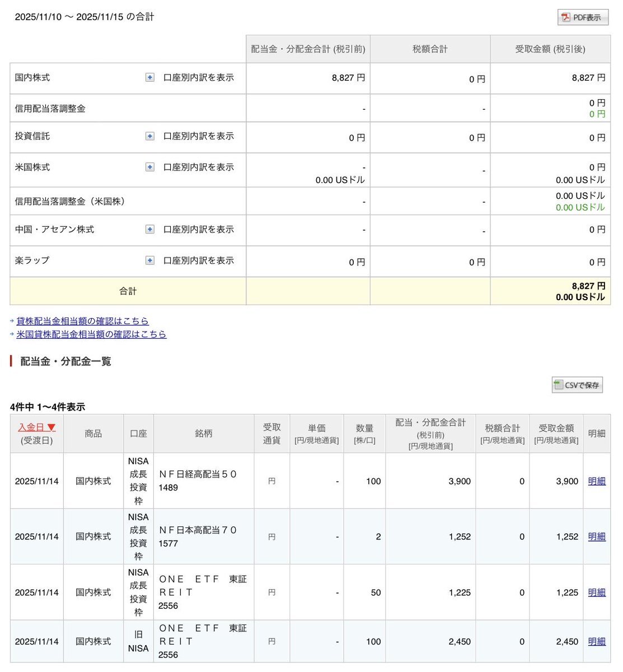Expand 国内株式 account breakdown plus icon
This screenshot has height=672, width=623.
pyautogui.click(x=149, y=78)
